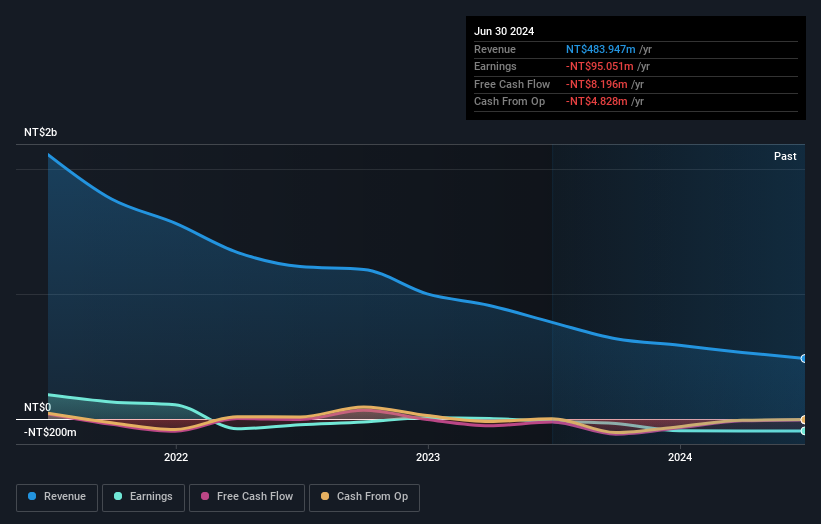Click the 2022 x-axis label
821x524 pixels.
tap(176, 457)
